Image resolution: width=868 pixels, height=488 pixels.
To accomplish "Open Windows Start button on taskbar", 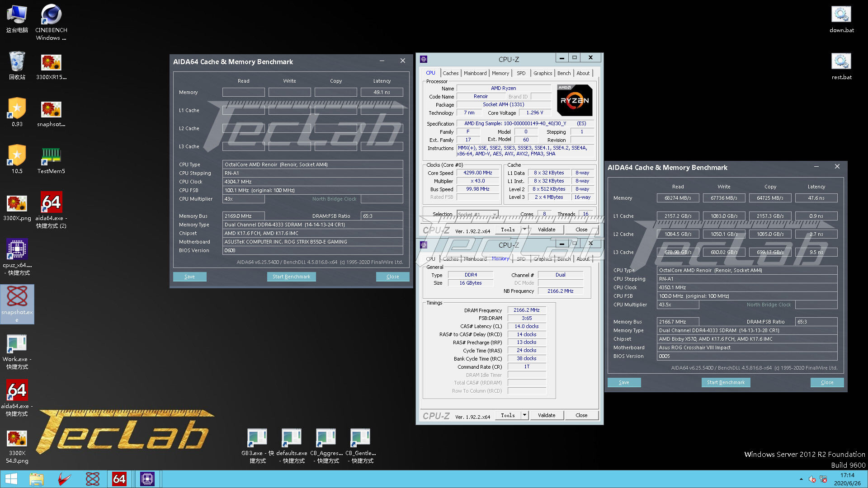I will pyautogui.click(x=11, y=479).
